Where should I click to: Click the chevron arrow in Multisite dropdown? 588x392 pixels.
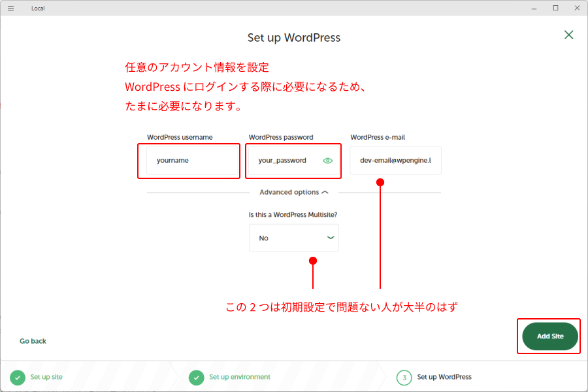331,238
